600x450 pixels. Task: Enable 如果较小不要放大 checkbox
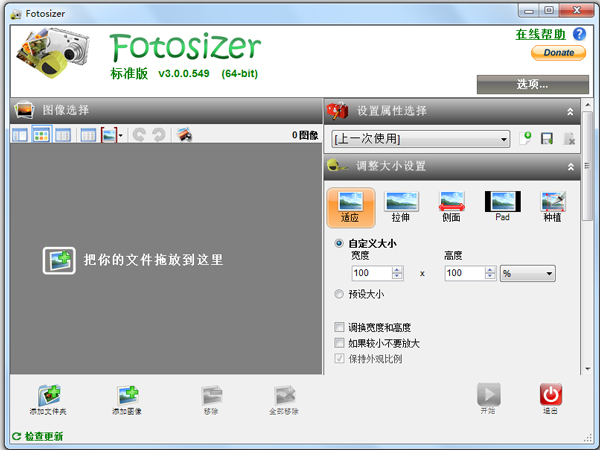(x=339, y=343)
